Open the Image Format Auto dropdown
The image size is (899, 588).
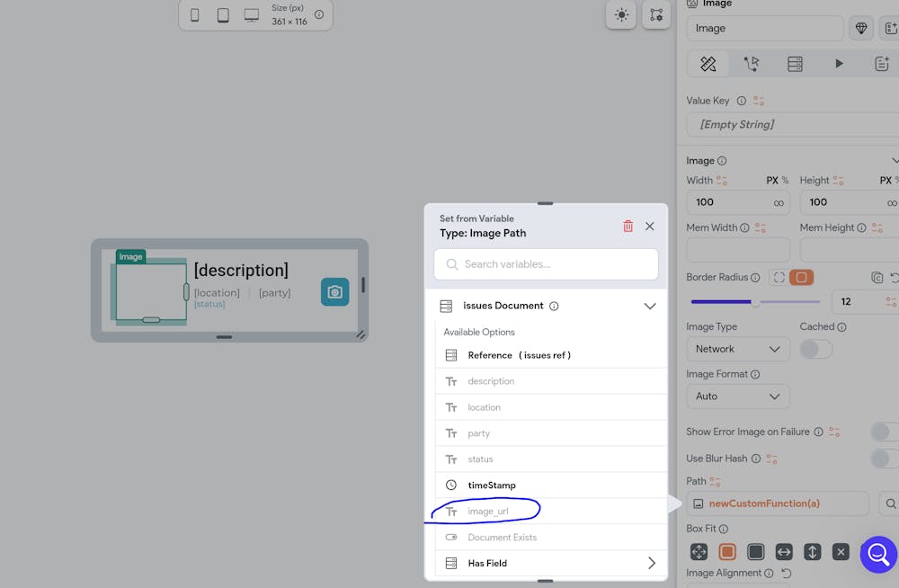click(x=738, y=396)
